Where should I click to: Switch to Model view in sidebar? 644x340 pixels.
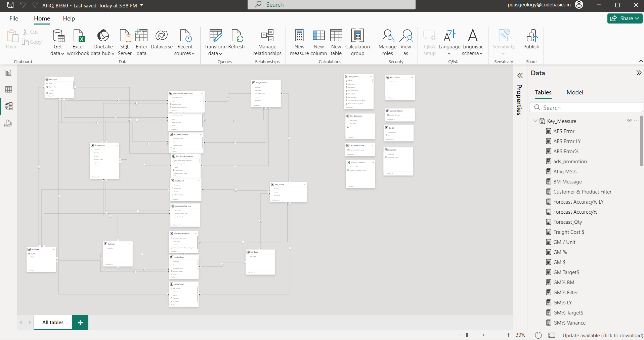click(8, 107)
